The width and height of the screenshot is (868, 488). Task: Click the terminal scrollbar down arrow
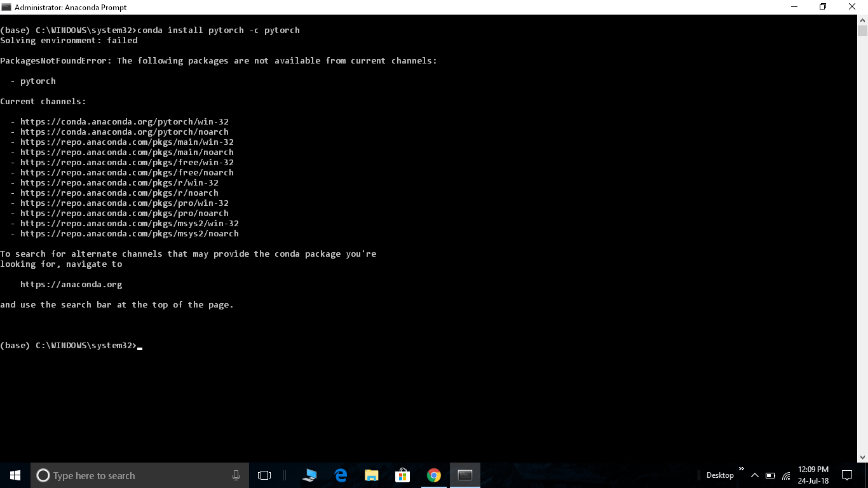tap(862, 457)
